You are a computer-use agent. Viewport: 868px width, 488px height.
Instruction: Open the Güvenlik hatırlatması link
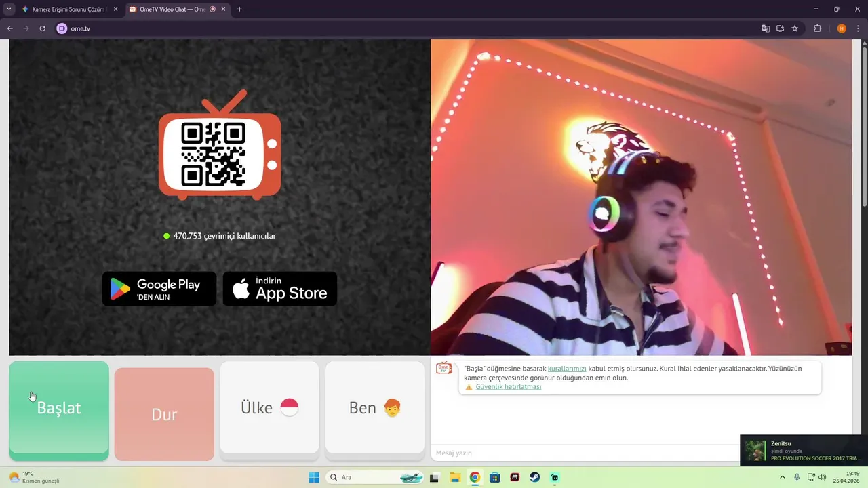click(509, 387)
